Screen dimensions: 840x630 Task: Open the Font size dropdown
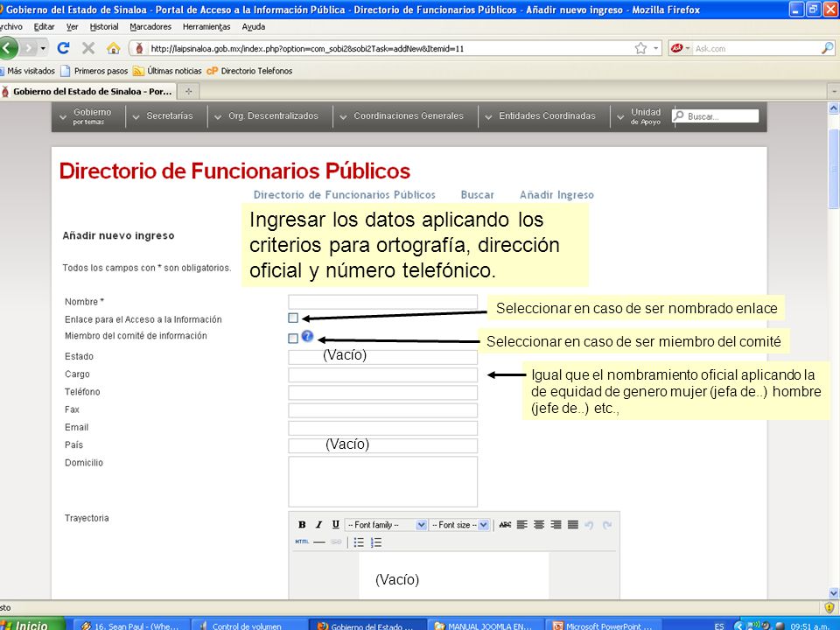[460, 525]
